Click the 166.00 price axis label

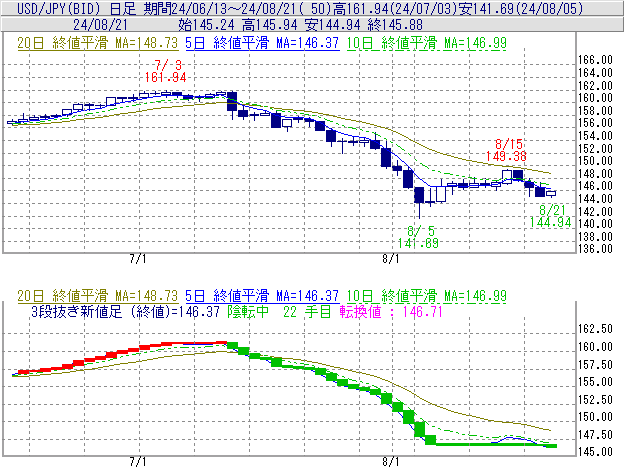595,60
